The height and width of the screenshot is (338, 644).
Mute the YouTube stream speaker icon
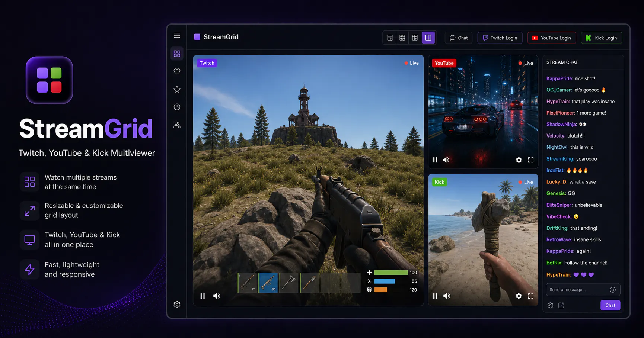pyautogui.click(x=446, y=160)
